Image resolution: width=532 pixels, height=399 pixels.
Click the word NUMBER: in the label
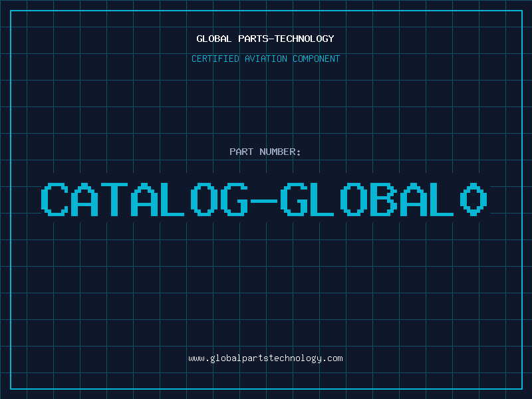click(279, 152)
